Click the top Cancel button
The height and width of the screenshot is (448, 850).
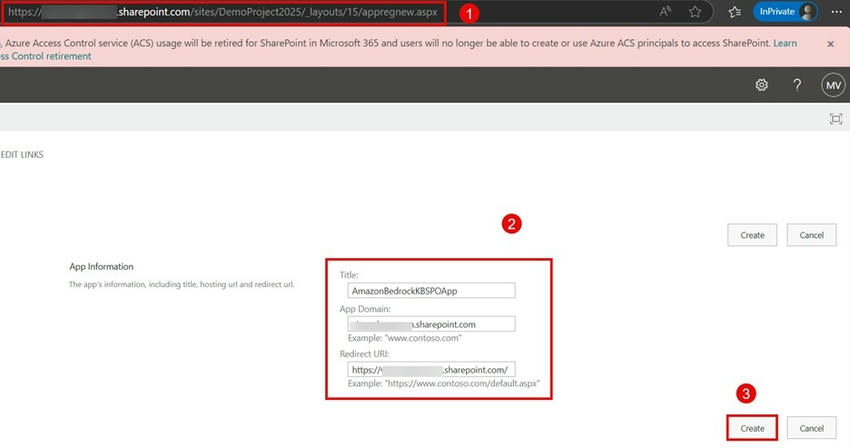(812, 235)
